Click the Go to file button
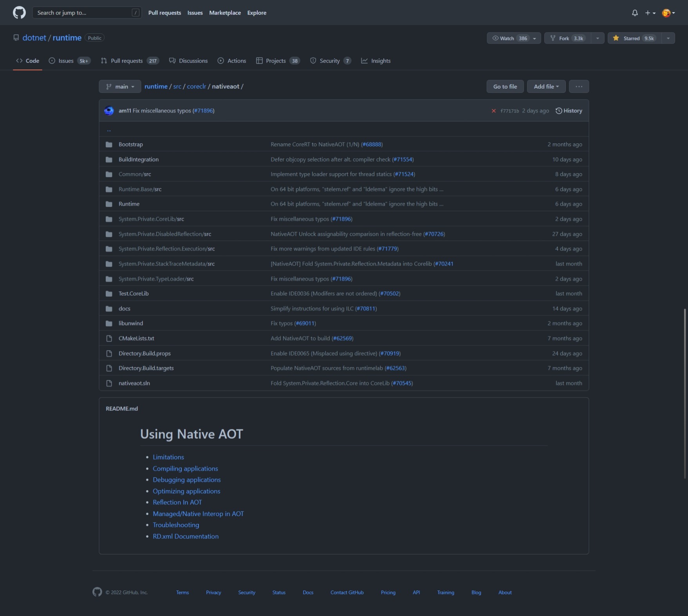 point(505,87)
